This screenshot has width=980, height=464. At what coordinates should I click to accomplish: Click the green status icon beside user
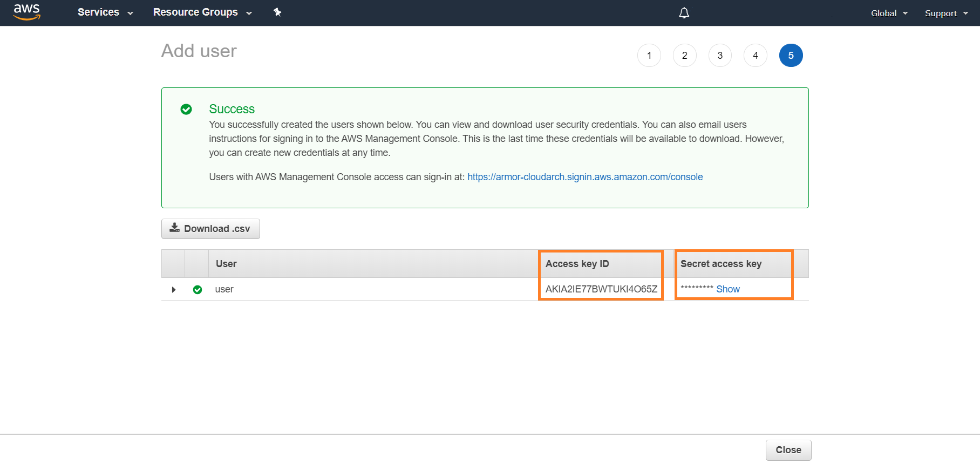point(198,290)
